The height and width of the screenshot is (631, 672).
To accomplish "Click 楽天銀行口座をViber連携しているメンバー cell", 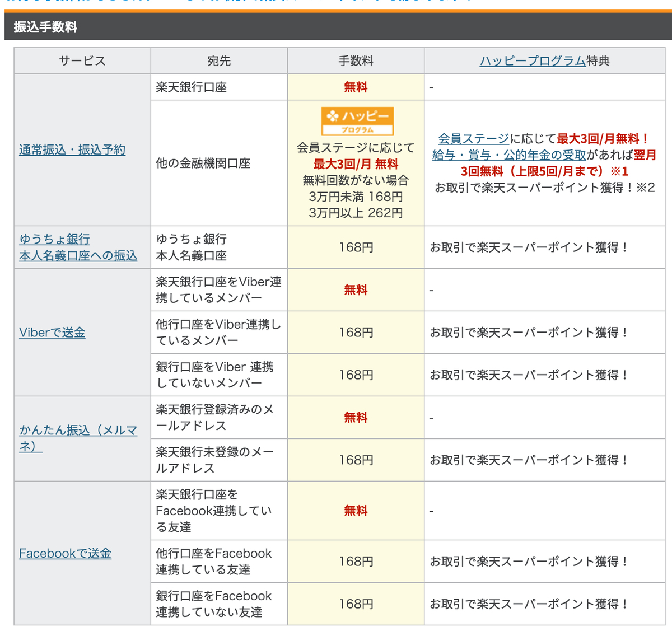I will (219, 290).
